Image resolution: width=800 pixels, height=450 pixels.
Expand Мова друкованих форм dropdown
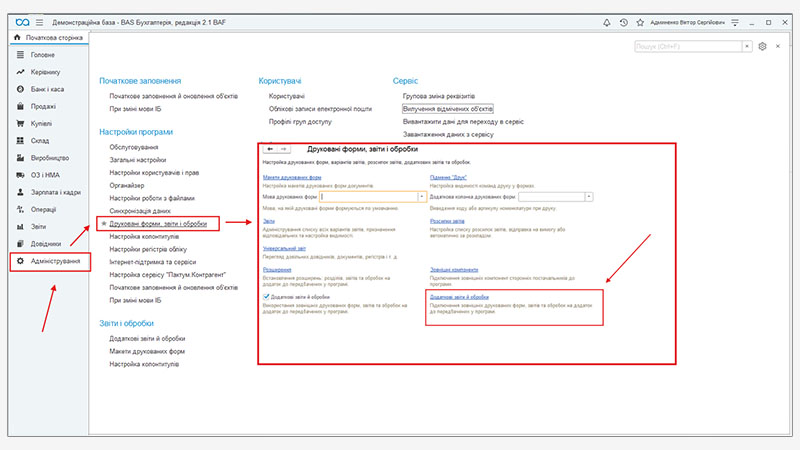coord(422,197)
